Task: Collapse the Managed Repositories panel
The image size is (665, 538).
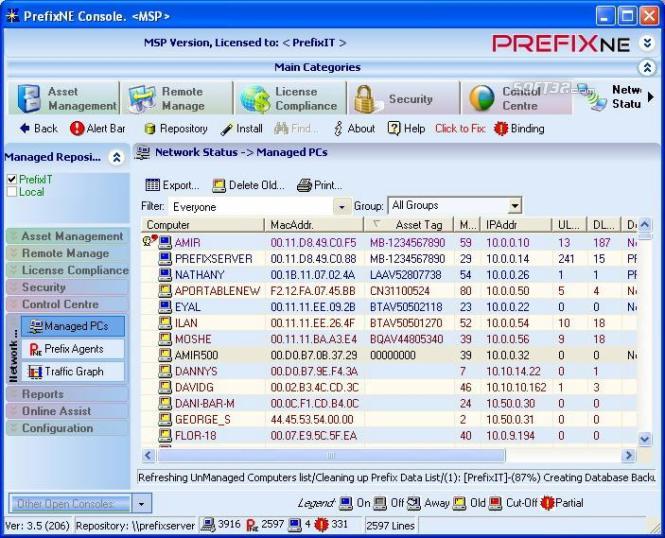Action: pos(116,157)
